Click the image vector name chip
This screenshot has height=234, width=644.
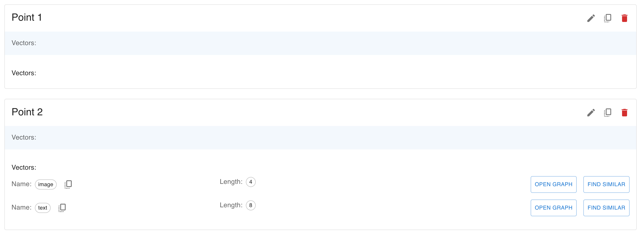click(46, 184)
